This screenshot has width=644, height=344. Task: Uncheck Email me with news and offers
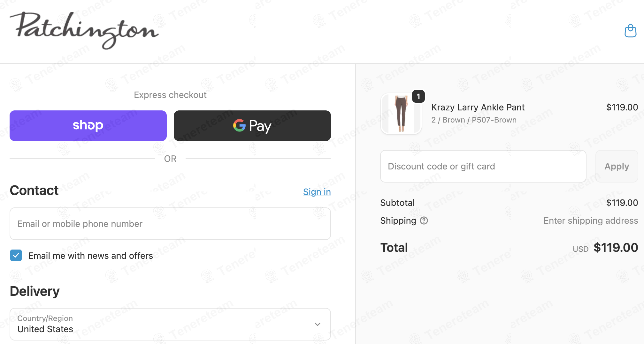pos(16,255)
